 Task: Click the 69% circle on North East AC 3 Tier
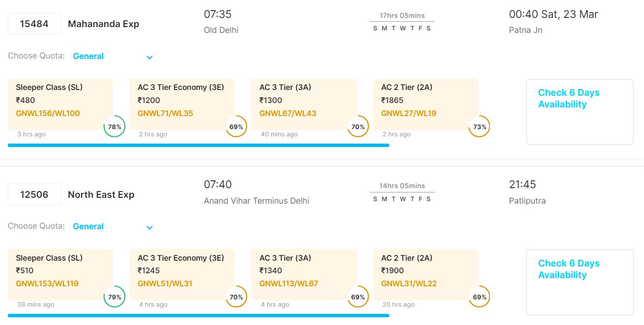click(x=358, y=297)
